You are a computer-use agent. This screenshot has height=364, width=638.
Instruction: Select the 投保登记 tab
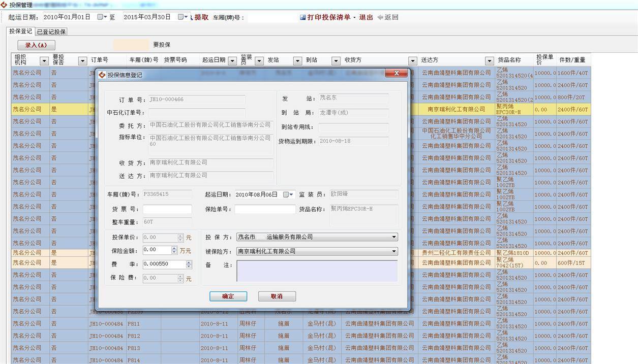pyautogui.click(x=21, y=31)
